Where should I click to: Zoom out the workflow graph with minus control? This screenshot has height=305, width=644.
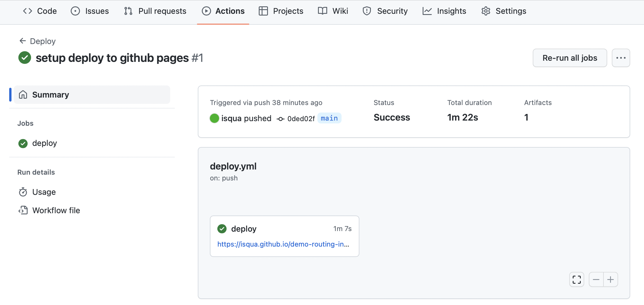click(596, 279)
